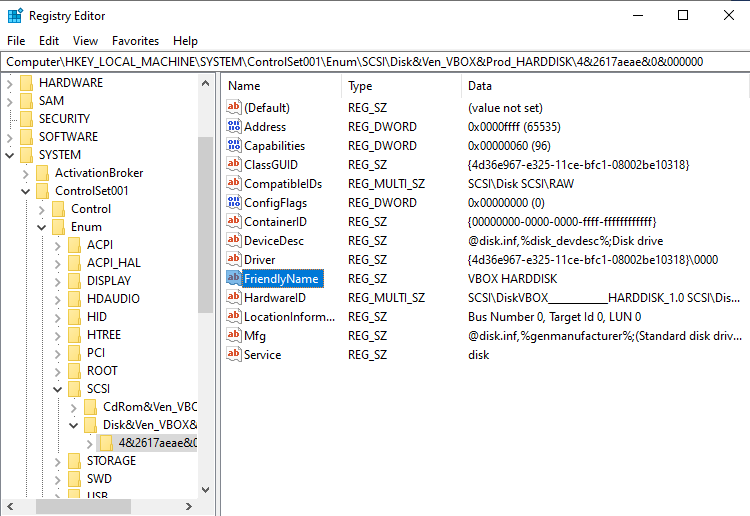The width and height of the screenshot is (750, 516).
Task: Click the string icon beside Driver value
Action: coord(233,259)
